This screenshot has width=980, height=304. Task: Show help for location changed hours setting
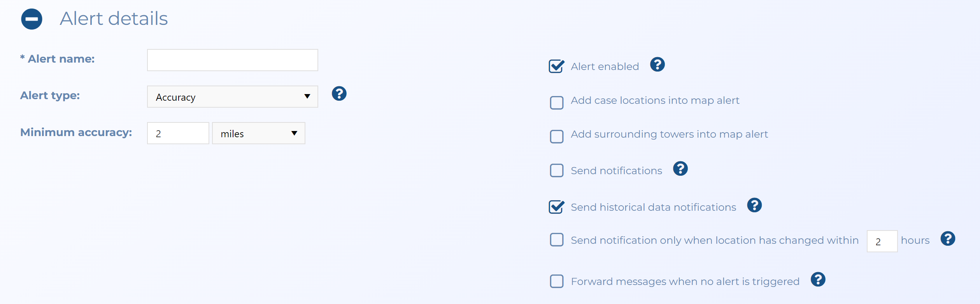click(x=947, y=239)
